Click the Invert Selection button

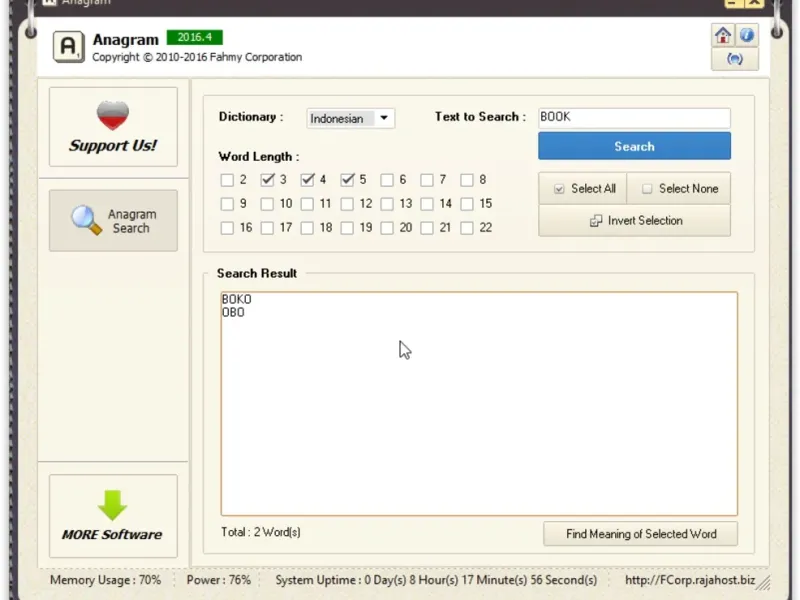pos(634,220)
